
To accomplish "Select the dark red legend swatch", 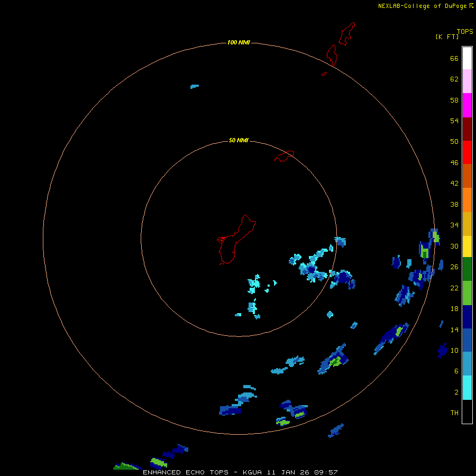I will click(x=467, y=129).
